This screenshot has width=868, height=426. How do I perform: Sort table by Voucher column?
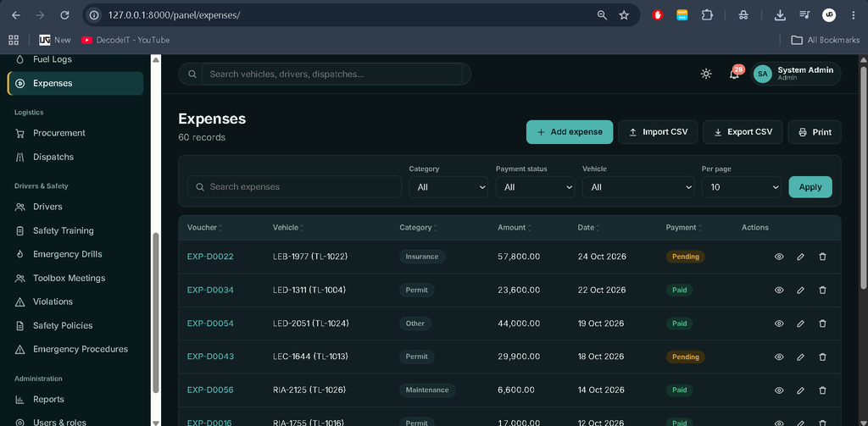click(205, 227)
